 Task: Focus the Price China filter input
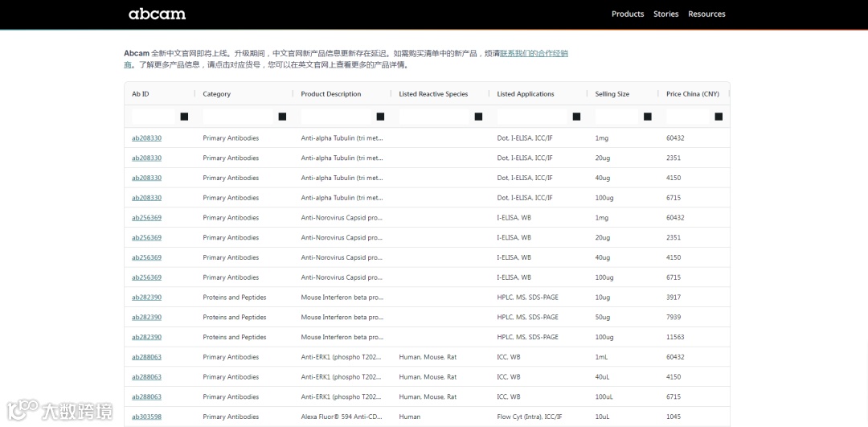687,117
